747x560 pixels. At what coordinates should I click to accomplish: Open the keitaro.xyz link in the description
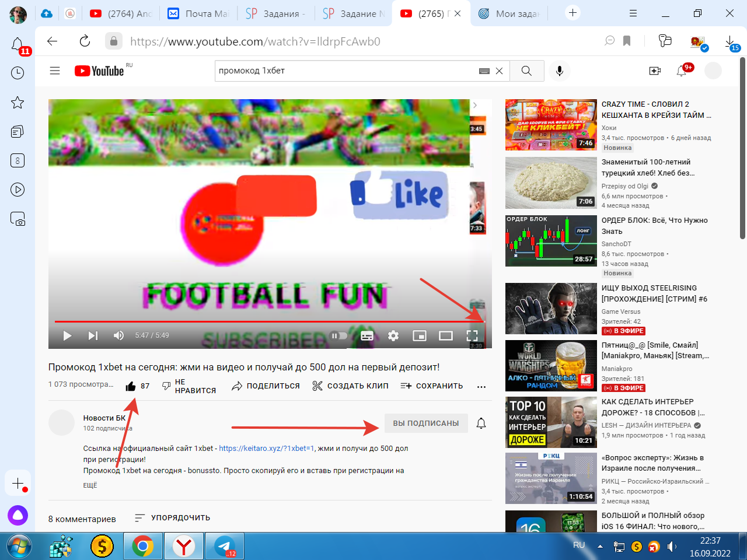tap(267, 448)
